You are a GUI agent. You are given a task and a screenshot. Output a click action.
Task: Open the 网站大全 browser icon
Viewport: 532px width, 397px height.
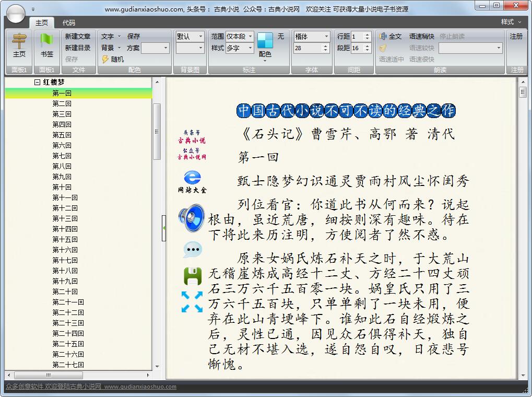[x=192, y=177]
